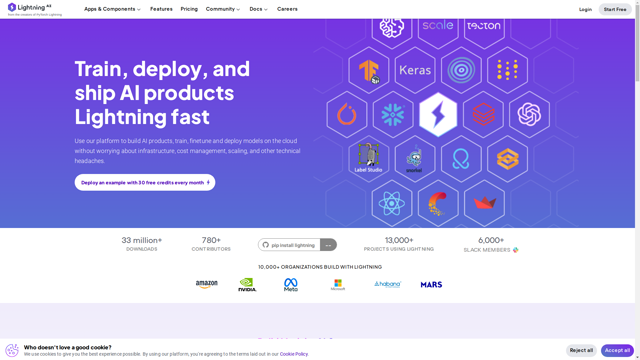Image resolution: width=640 pixels, height=360 pixels.
Task: Click the MARS logo
Action: point(431,284)
